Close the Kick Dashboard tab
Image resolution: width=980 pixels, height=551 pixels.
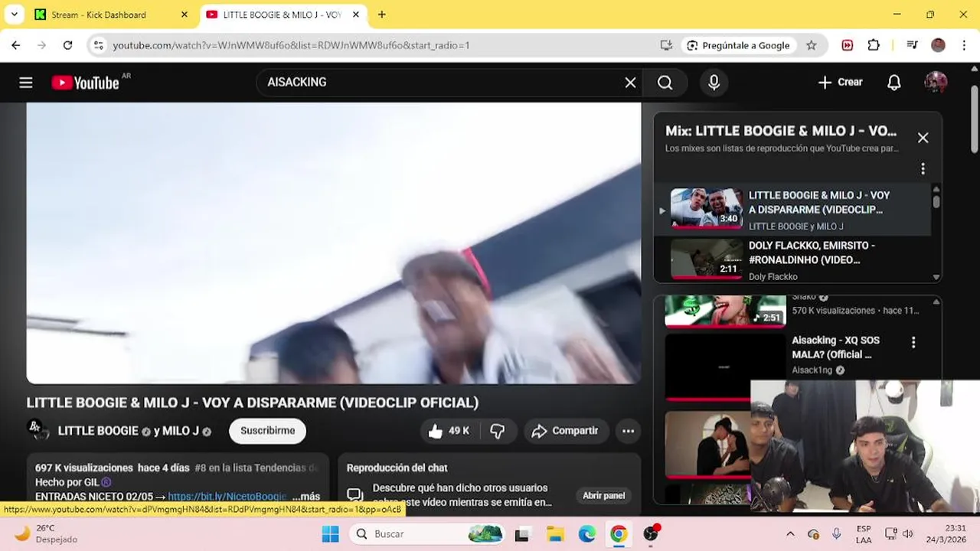pyautogui.click(x=184, y=15)
